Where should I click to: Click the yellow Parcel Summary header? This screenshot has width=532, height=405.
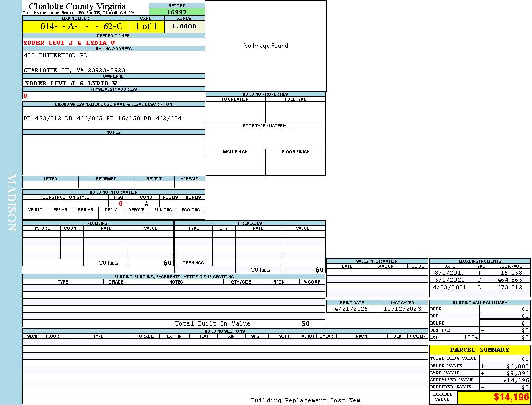coord(479,350)
